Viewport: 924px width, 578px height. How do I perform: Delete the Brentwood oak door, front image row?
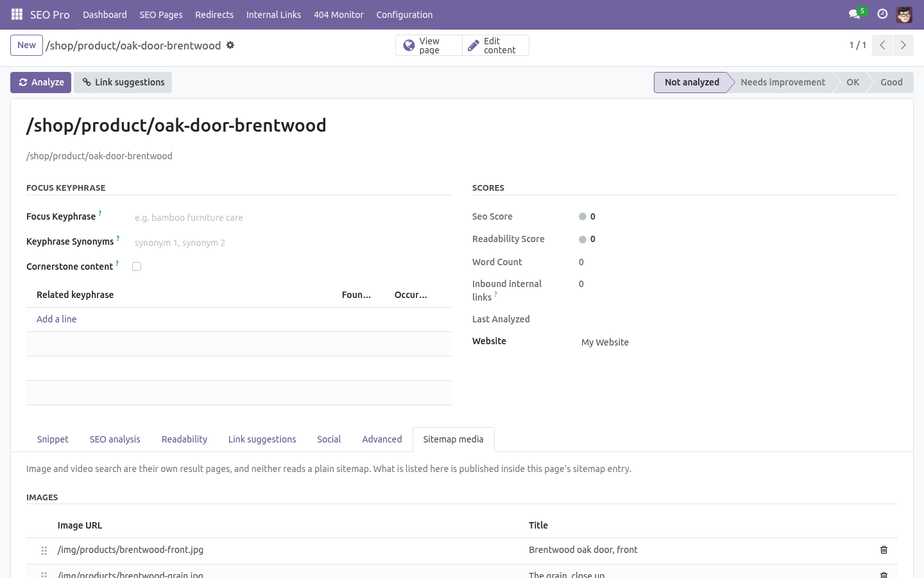(884, 550)
